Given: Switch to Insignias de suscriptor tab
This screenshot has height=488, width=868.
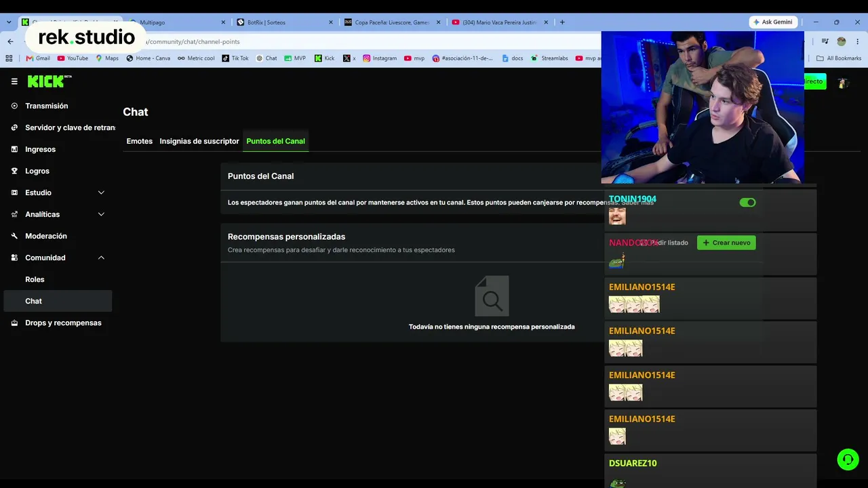Looking at the screenshot, I should point(199,141).
